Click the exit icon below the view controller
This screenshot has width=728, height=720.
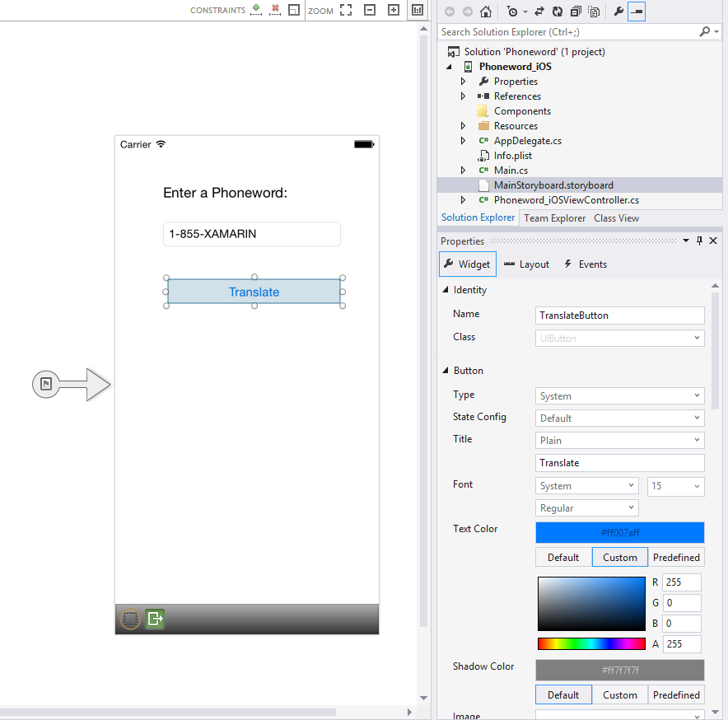(x=155, y=619)
